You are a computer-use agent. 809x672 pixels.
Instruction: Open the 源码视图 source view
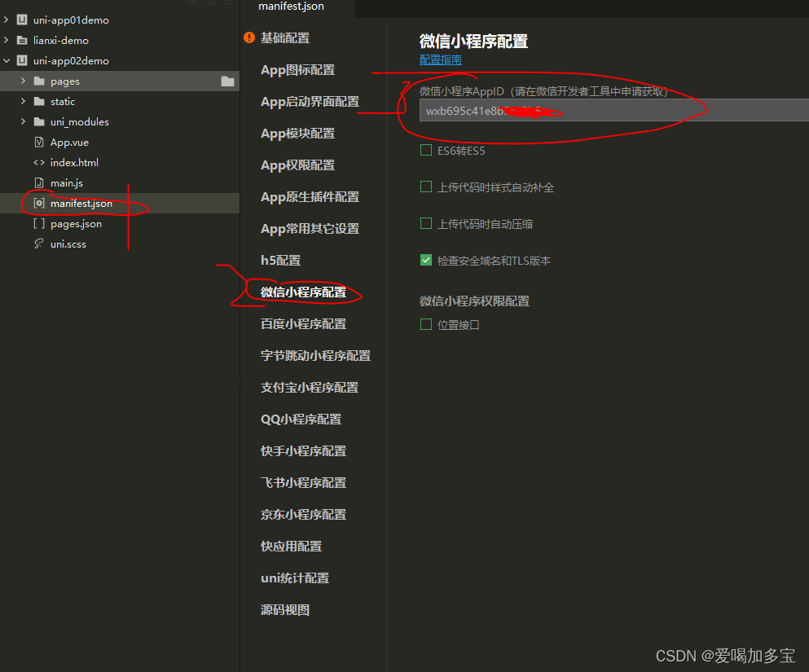[285, 610]
